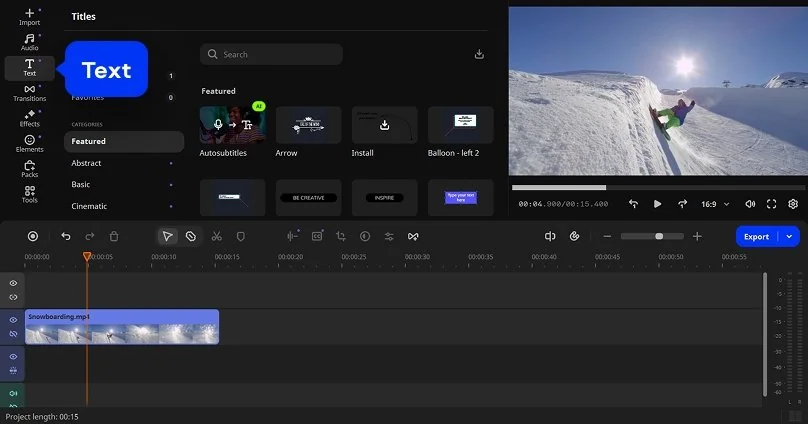
Task: Open the Transitions panel in sidebar
Action: [29, 93]
